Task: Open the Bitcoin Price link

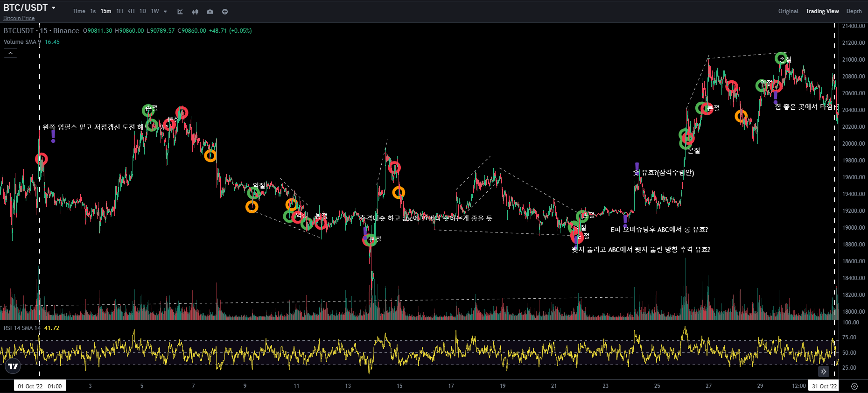Action: [x=19, y=18]
